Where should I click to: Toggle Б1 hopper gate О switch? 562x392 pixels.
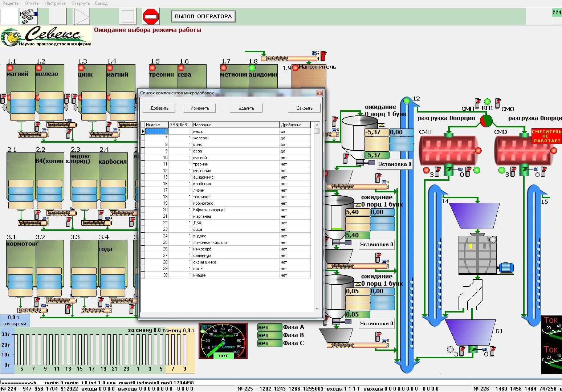click(x=493, y=351)
